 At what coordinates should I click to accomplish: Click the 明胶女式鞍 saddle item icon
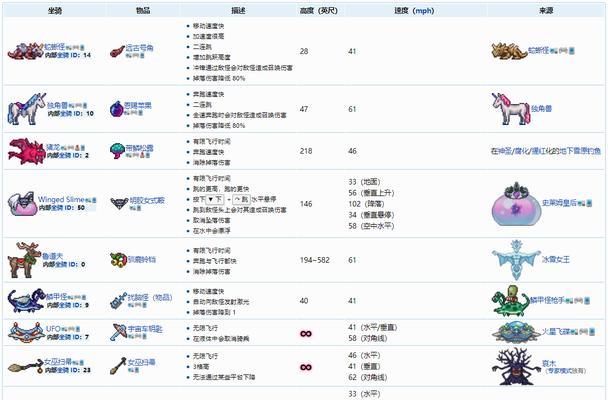tap(119, 203)
